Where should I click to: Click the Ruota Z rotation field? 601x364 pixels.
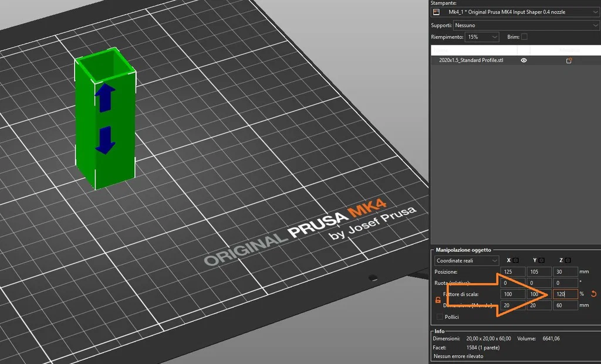tap(565, 283)
